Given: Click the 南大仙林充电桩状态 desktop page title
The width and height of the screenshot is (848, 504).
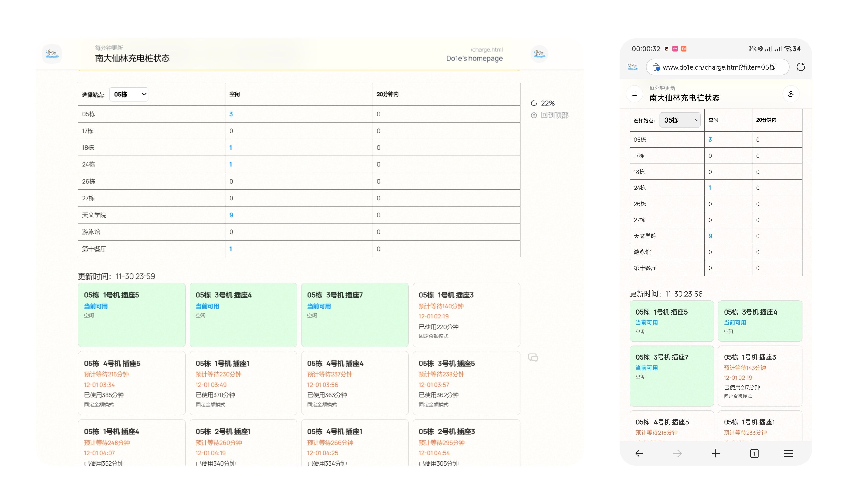Looking at the screenshot, I should [132, 58].
